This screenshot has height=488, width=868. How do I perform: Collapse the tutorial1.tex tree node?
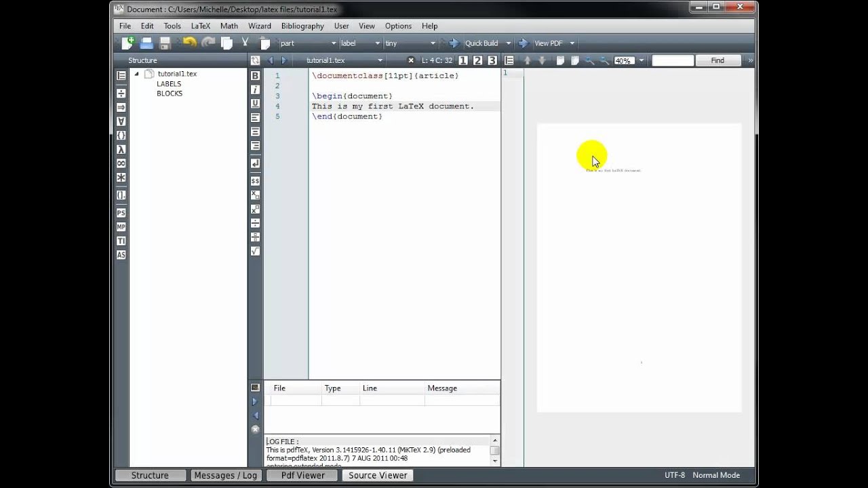tap(136, 74)
